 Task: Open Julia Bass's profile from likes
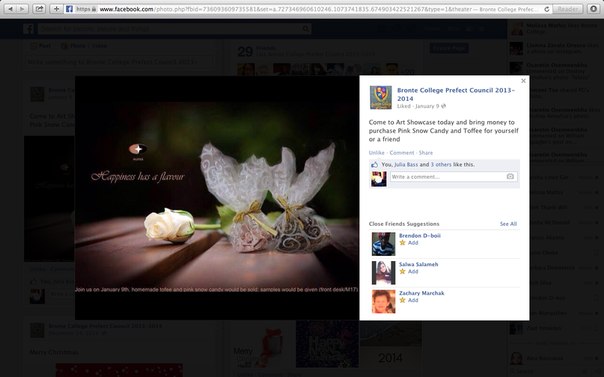(406, 164)
